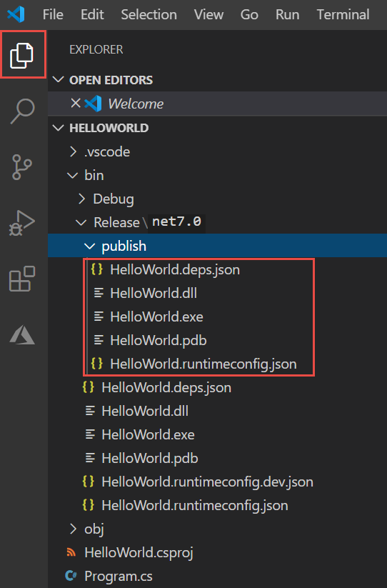
Task: Open the Selection menu
Action: [149, 14]
